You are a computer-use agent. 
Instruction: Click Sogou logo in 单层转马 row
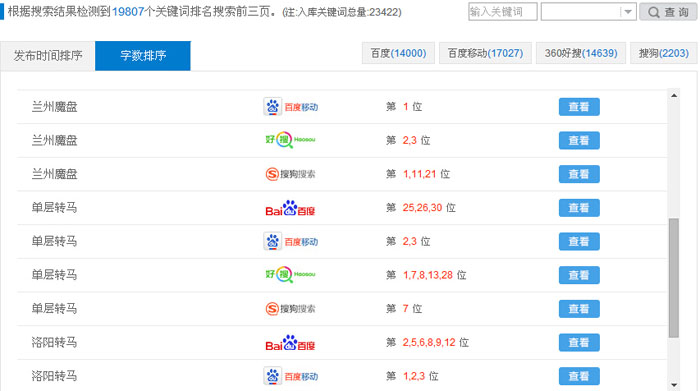(x=290, y=309)
